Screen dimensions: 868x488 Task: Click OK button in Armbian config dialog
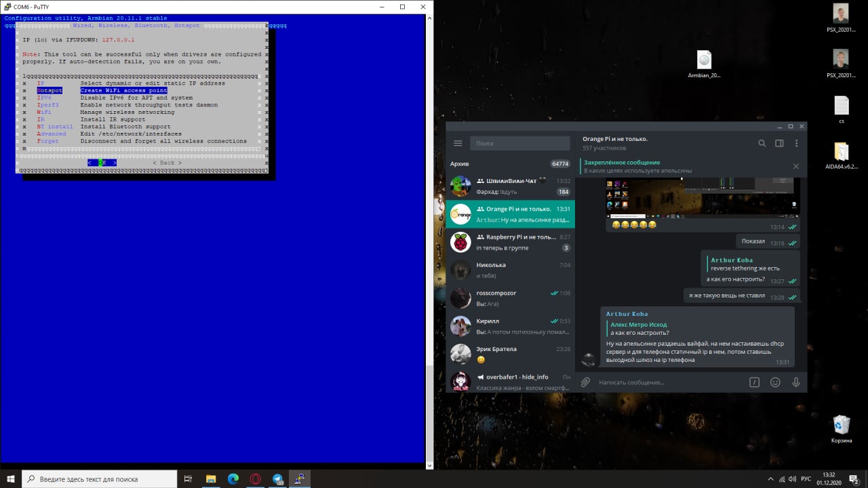click(102, 163)
